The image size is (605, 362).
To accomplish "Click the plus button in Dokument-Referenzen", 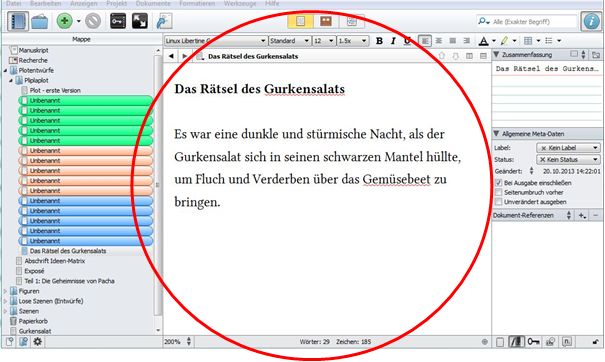I will click(x=582, y=215).
